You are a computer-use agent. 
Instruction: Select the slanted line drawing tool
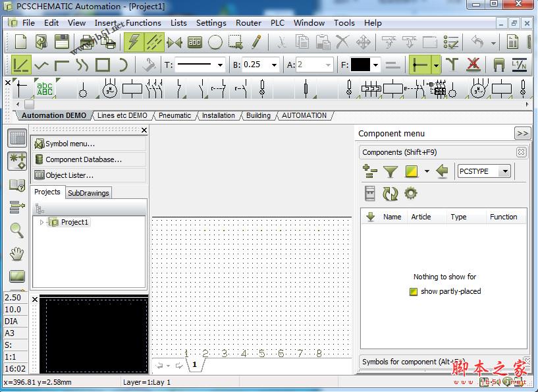click(21, 65)
